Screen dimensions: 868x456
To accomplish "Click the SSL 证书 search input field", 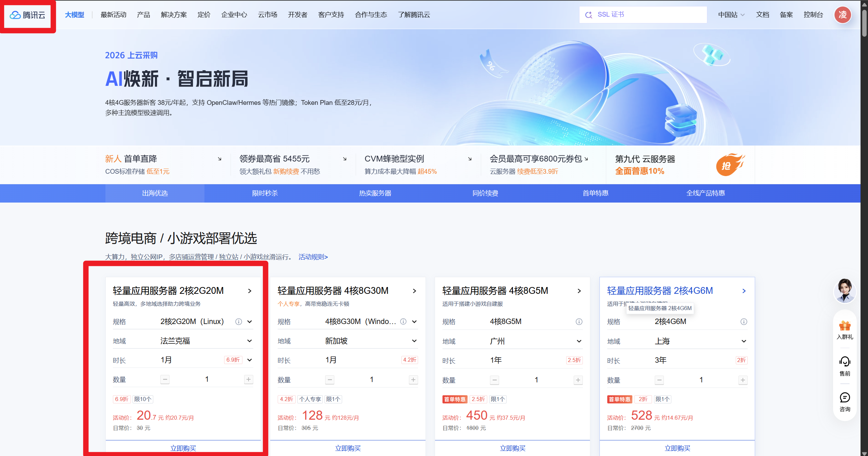I will 643,15.
